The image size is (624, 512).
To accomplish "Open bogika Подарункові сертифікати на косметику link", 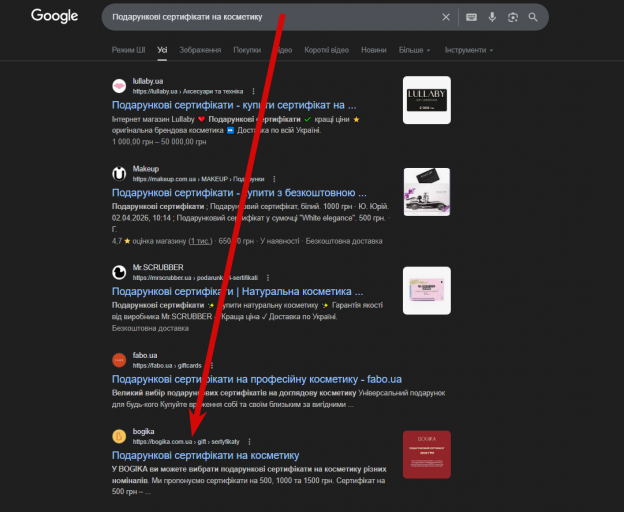I will click(x=205, y=455).
